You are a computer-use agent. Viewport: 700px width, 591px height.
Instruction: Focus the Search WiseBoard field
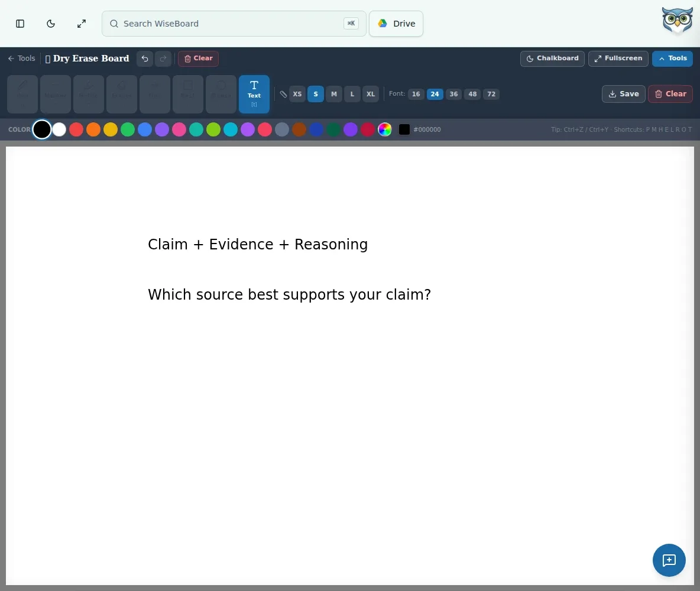coord(234,24)
